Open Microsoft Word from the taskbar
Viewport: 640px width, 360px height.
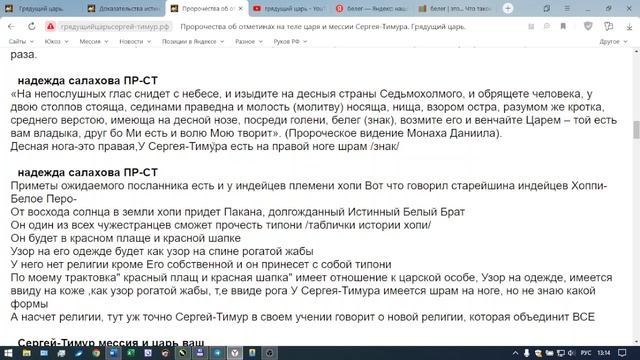114,353
